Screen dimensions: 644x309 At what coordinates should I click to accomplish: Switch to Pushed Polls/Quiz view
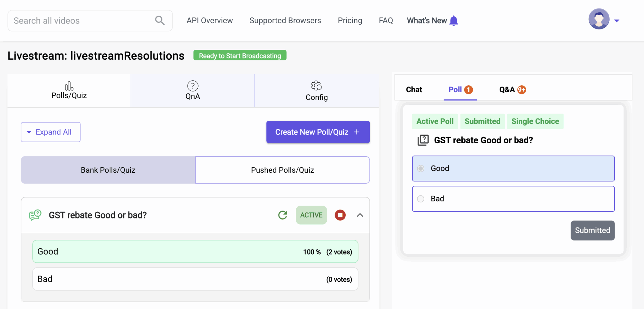point(282,170)
